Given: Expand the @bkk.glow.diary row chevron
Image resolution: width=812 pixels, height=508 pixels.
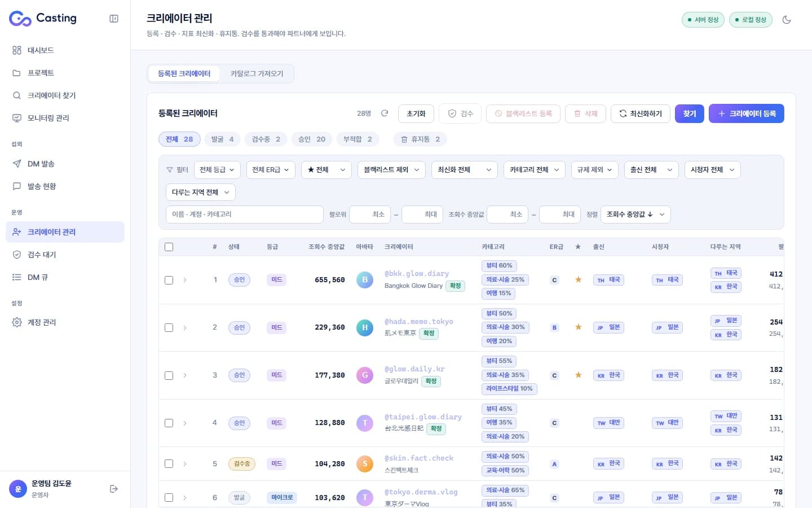Looking at the screenshot, I should point(185,280).
